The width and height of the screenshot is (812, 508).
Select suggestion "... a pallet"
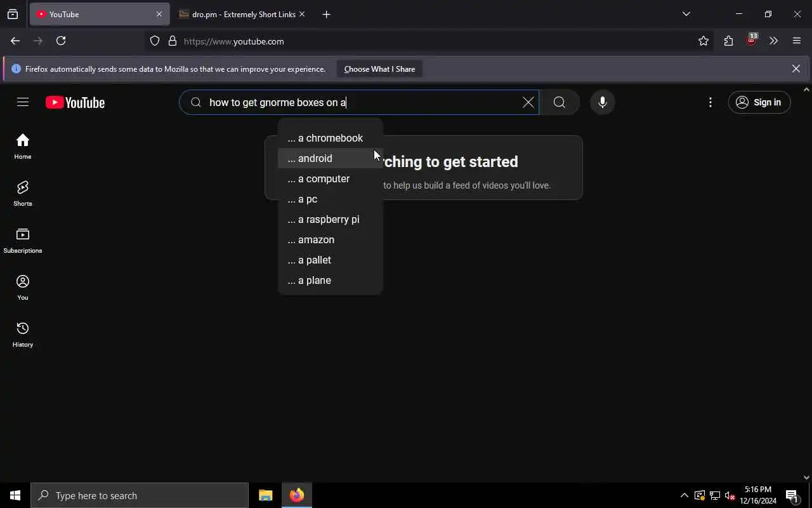[330, 260]
